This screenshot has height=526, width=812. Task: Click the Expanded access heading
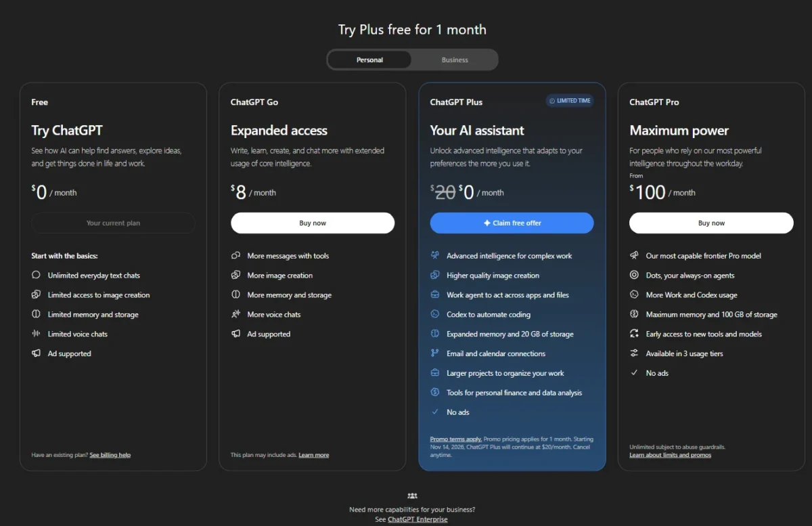pyautogui.click(x=279, y=131)
